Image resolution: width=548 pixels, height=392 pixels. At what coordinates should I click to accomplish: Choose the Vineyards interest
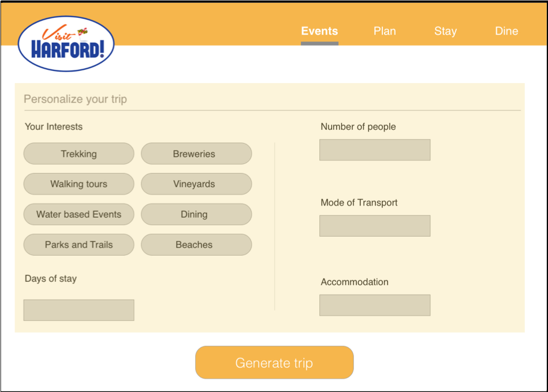[196, 184]
